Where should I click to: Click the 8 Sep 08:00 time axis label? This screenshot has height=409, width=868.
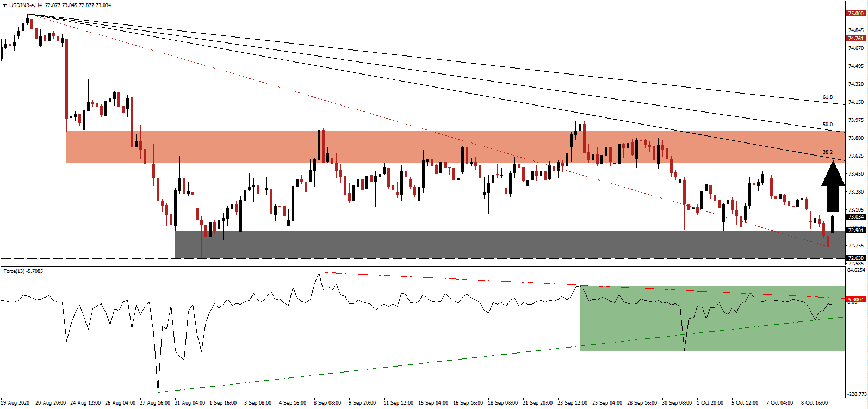tap(327, 403)
